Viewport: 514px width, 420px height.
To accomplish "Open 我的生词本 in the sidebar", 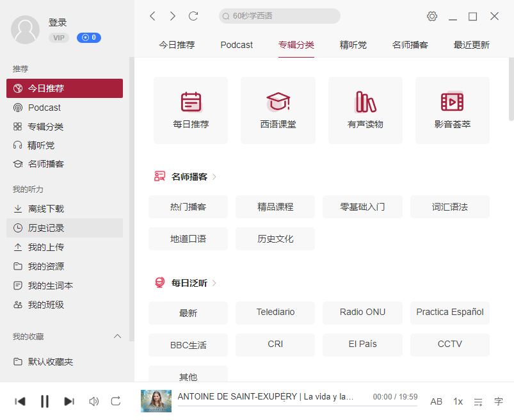I will 65,286.
